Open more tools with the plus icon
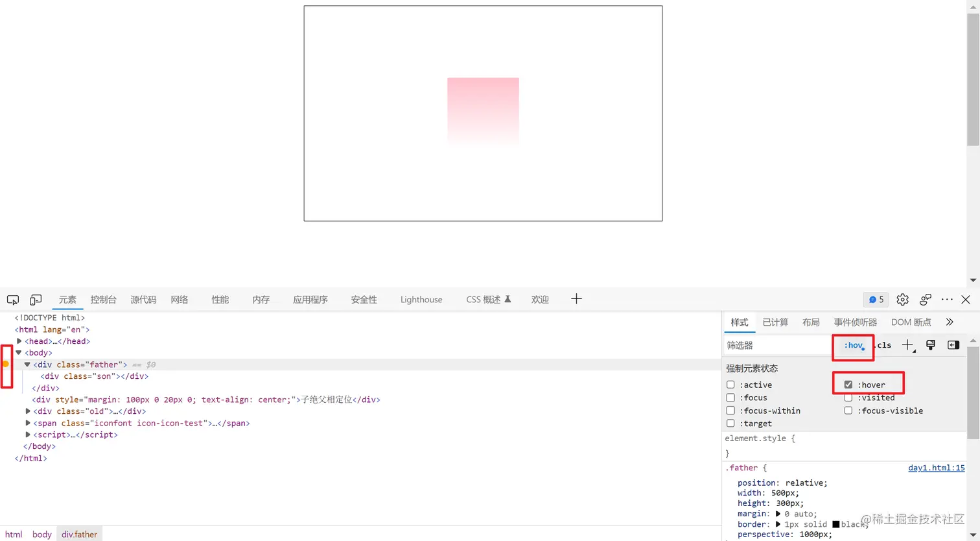Viewport: 980px width, 541px height. pos(576,299)
